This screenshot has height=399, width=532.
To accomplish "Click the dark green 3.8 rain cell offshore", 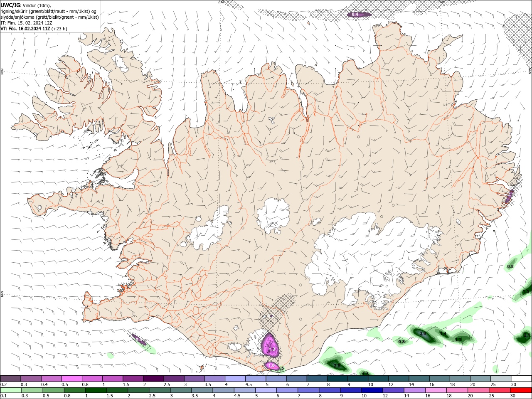I will click(424, 335).
